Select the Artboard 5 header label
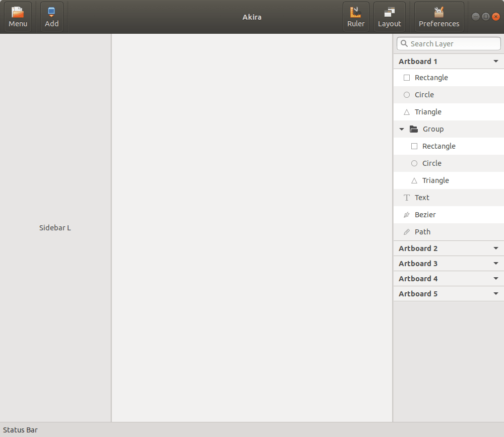The height and width of the screenshot is (437, 504). click(418, 294)
